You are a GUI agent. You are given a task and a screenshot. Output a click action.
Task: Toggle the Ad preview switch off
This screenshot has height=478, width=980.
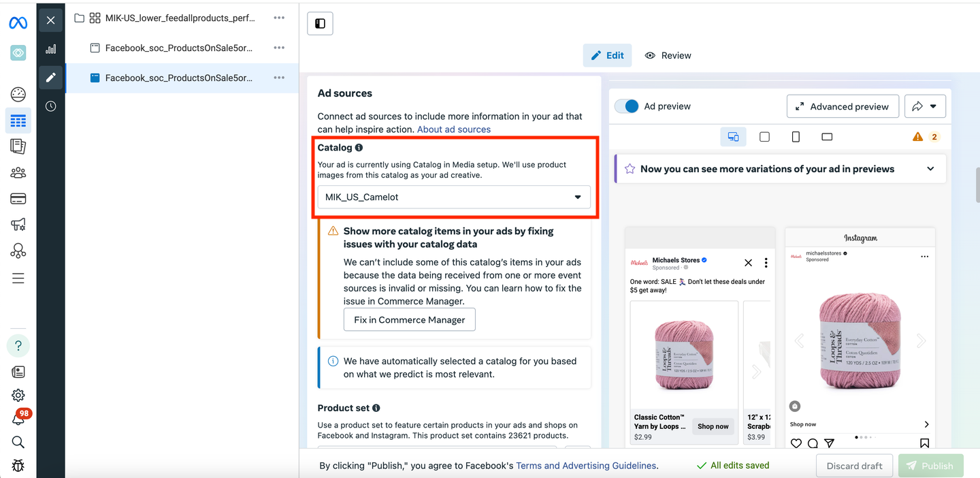(627, 106)
